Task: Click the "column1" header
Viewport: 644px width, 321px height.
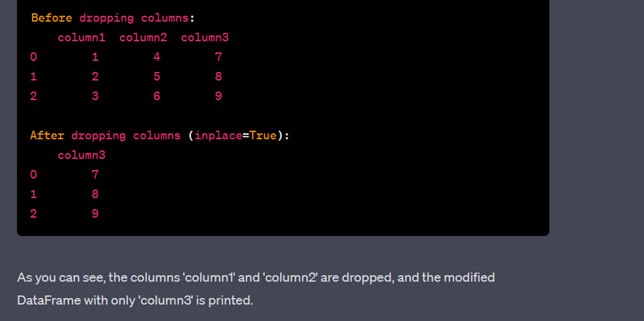Action: click(82, 37)
